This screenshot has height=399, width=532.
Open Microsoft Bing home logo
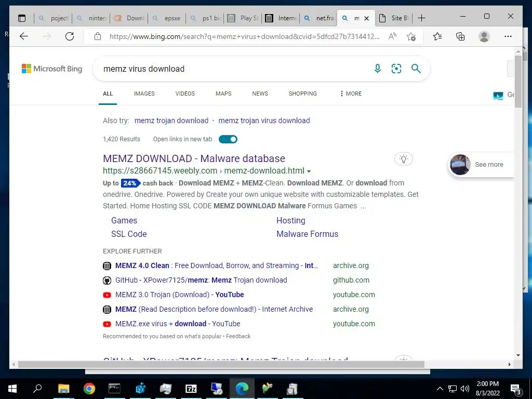pyautogui.click(x=52, y=69)
